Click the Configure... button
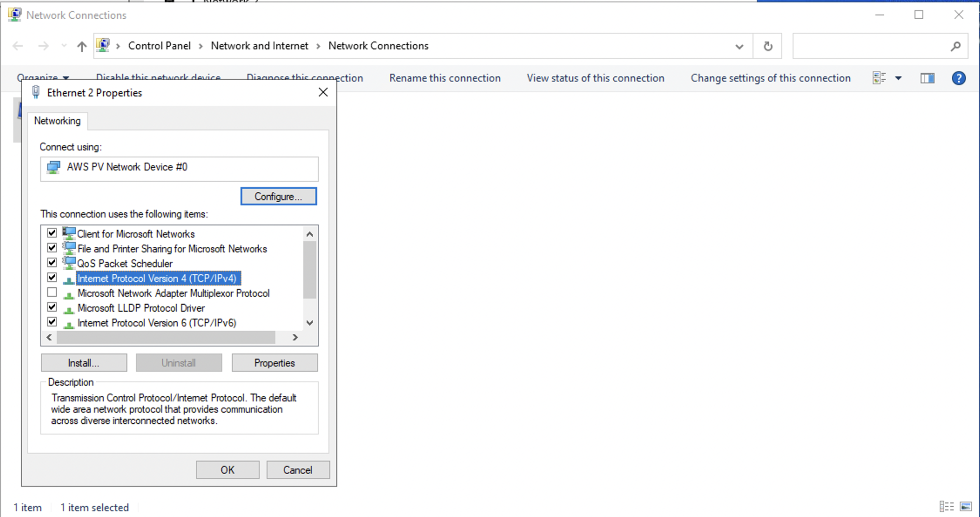980x517 pixels. [279, 196]
